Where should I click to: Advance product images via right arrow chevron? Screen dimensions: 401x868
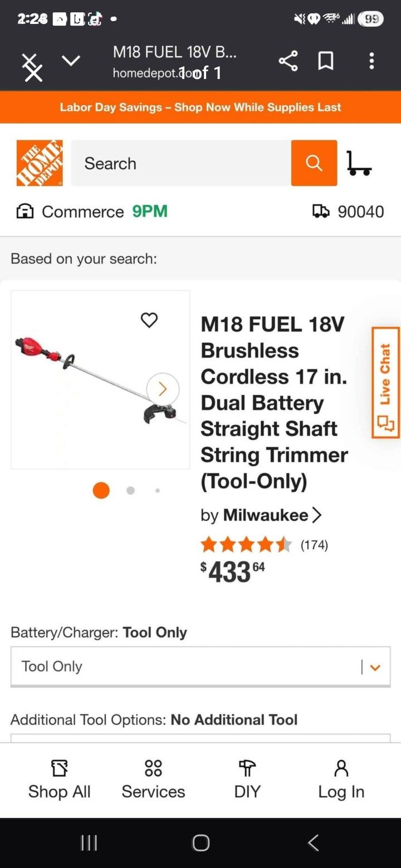click(162, 389)
